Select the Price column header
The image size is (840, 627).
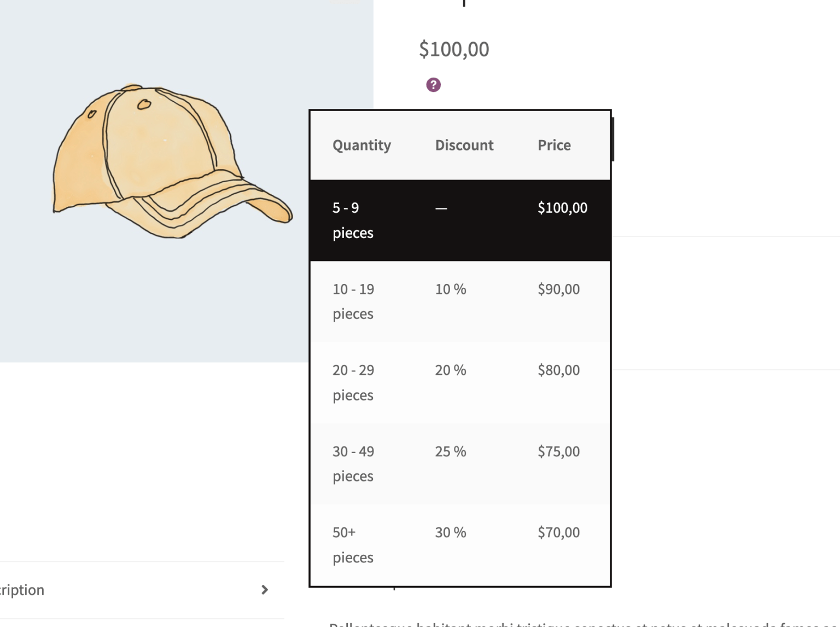coord(554,145)
